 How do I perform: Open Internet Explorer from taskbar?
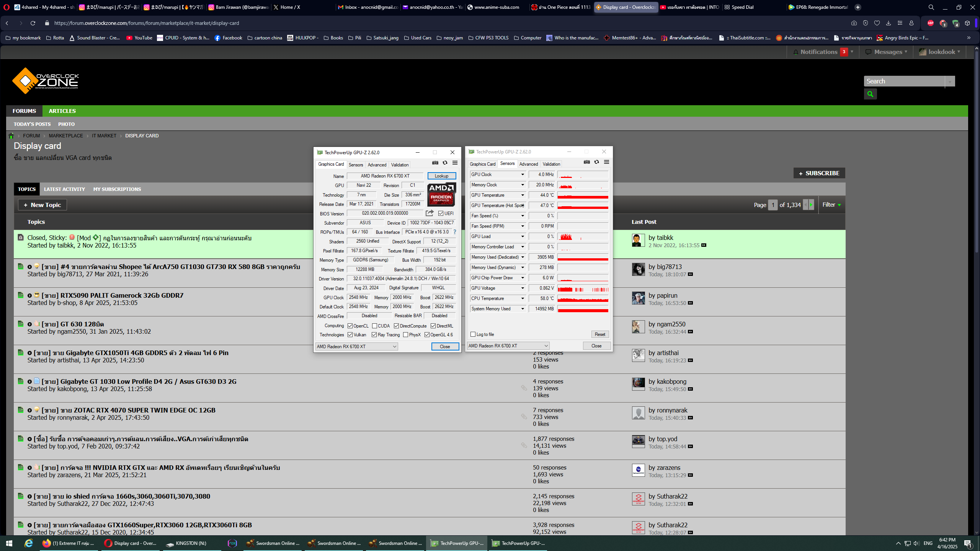(29, 543)
